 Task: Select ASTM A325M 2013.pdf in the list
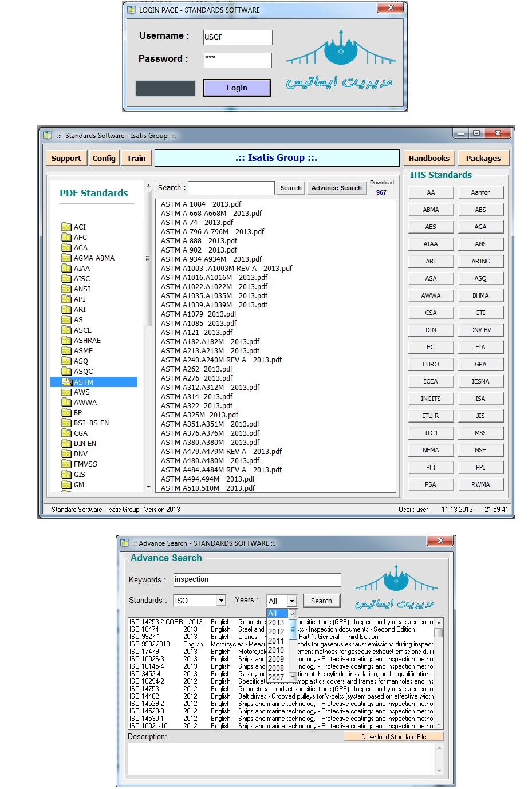199,415
